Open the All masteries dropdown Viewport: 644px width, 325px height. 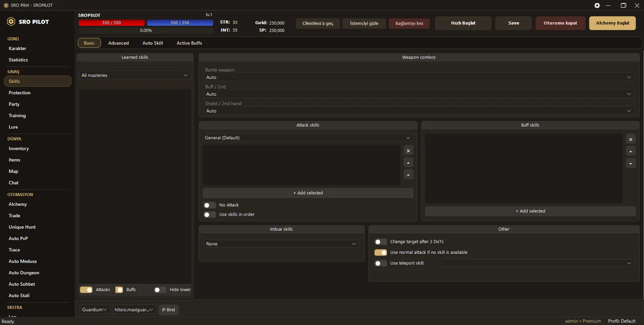[x=135, y=75]
